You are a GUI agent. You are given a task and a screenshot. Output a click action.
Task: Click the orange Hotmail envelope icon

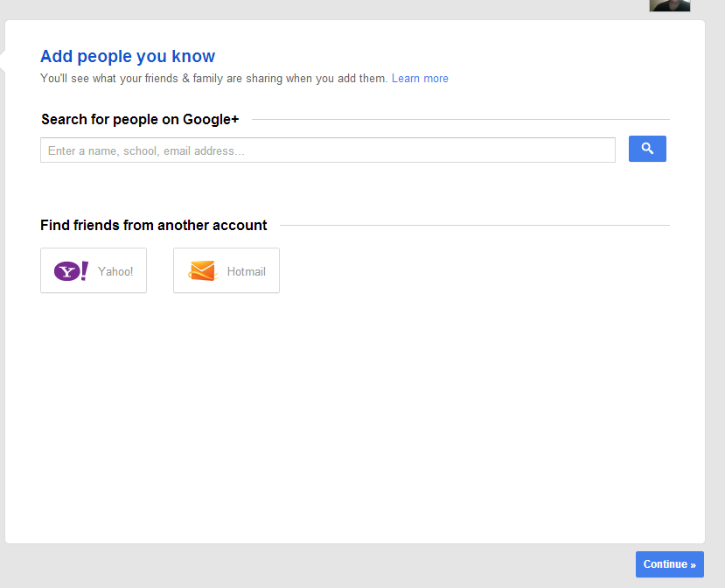[x=202, y=271]
